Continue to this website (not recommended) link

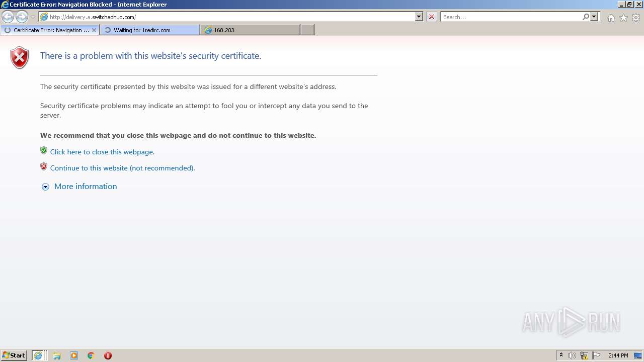click(122, 168)
